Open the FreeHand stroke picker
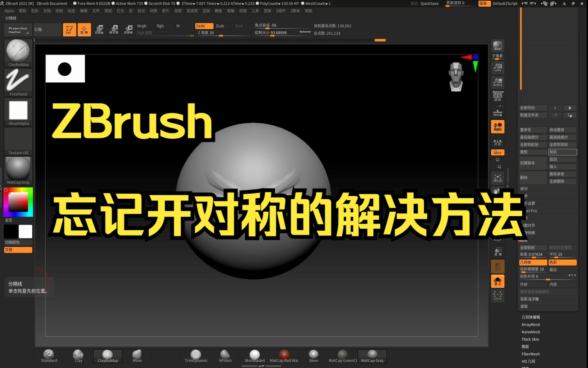Image resolution: width=588 pixels, height=368 pixels. tap(18, 82)
